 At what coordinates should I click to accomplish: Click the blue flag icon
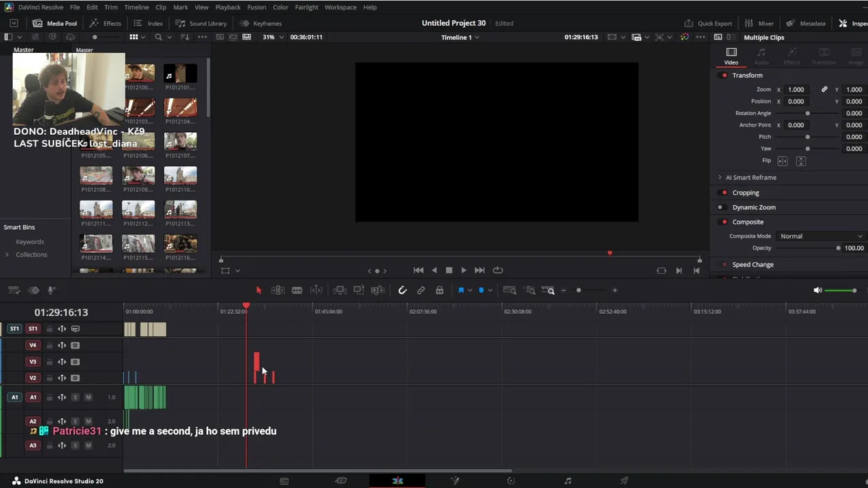pos(461,290)
